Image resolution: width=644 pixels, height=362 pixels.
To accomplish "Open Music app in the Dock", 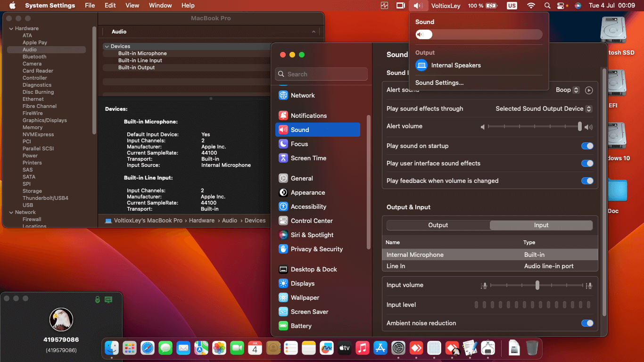I will (363, 348).
